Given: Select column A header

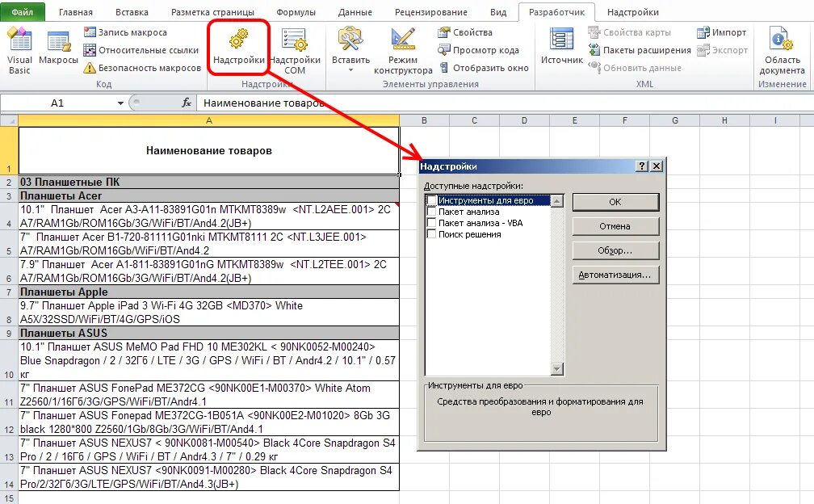Looking at the screenshot, I should [208, 120].
